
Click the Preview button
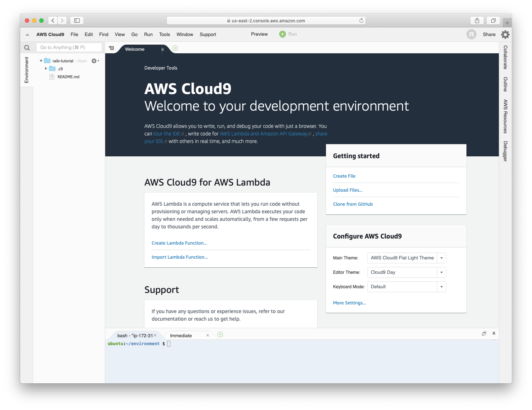click(259, 34)
